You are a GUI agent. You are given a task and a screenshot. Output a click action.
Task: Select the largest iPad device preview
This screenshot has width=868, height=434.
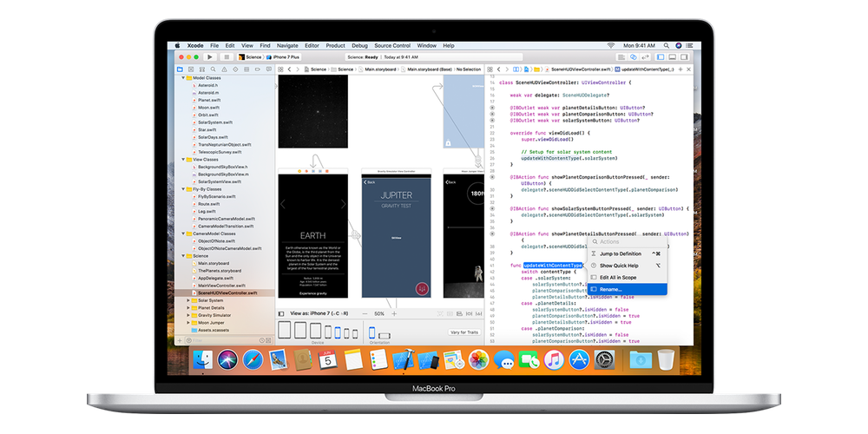click(284, 331)
